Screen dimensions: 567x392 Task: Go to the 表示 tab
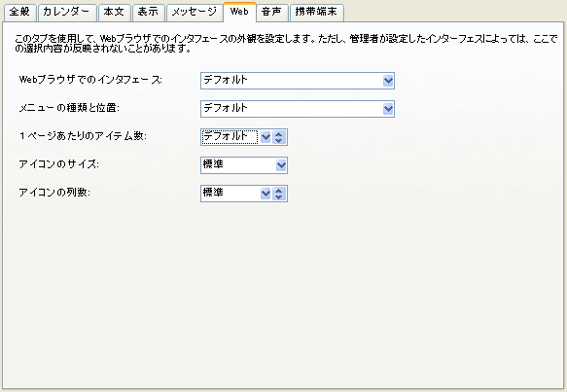[x=148, y=13]
